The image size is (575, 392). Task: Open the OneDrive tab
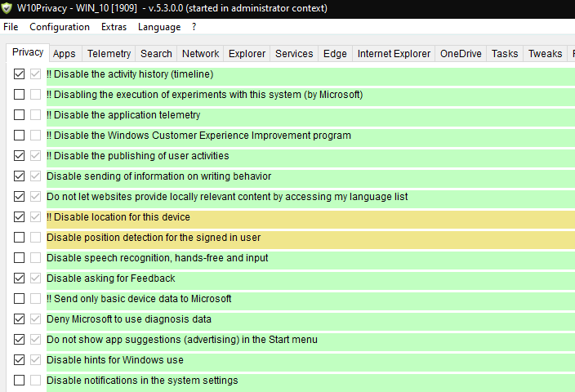pos(461,54)
